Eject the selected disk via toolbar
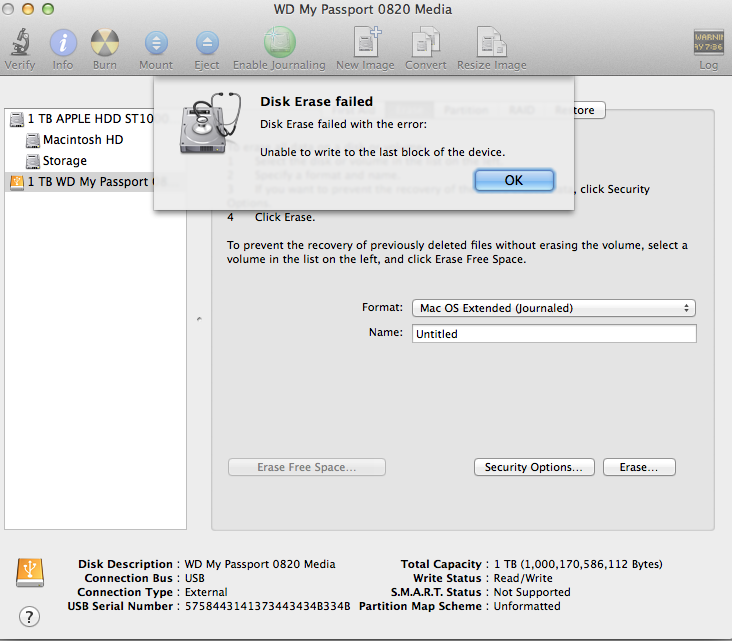 coord(207,43)
